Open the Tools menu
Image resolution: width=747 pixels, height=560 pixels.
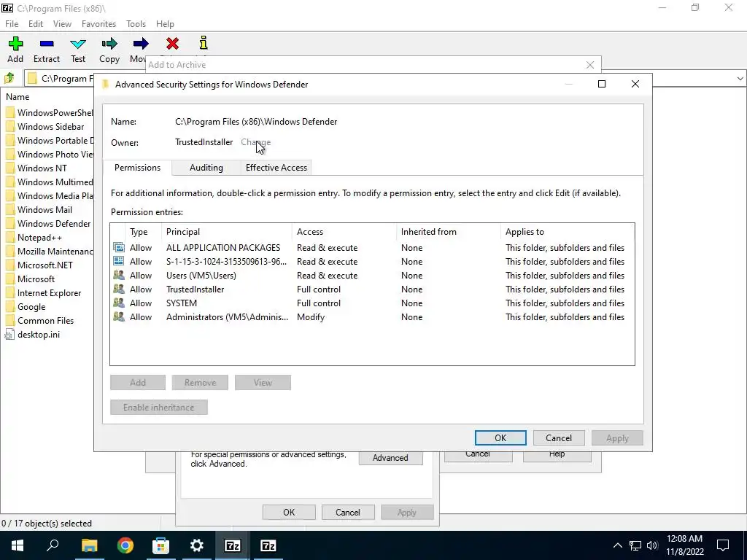pyautogui.click(x=136, y=24)
